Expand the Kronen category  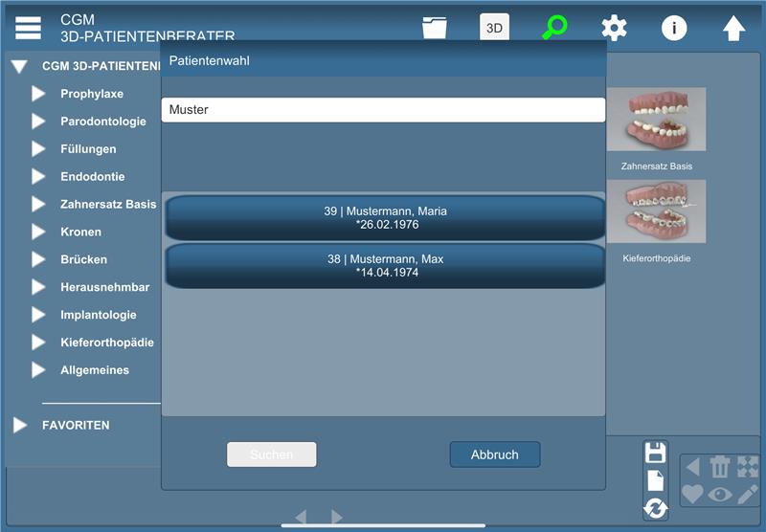click(x=38, y=232)
